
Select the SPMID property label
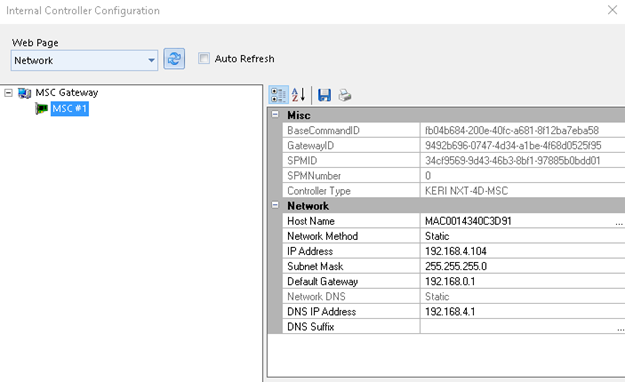click(302, 161)
